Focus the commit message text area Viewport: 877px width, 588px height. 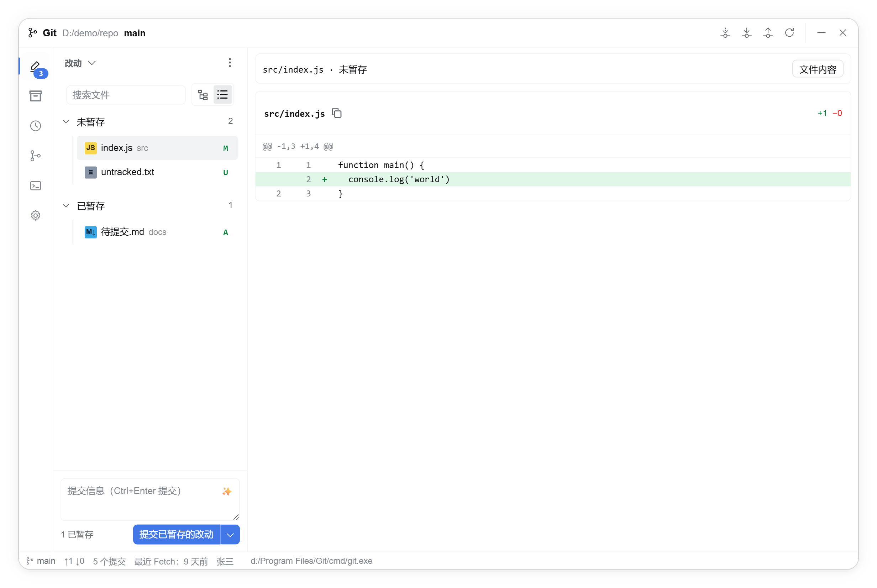coord(150,499)
